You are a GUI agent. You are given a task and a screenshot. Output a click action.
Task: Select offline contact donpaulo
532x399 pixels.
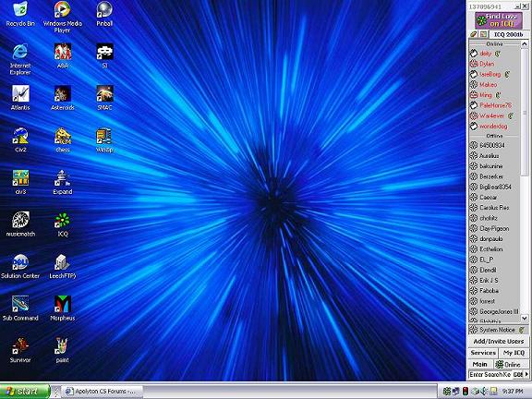tap(494, 239)
